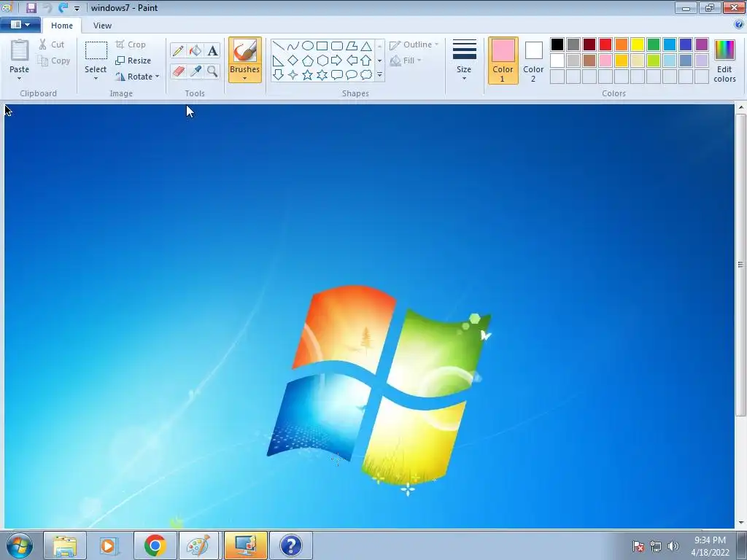Click the vertical scrollbar down arrow
Image resolution: width=747 pixels, height=560 pixels.
pos(741,523)
